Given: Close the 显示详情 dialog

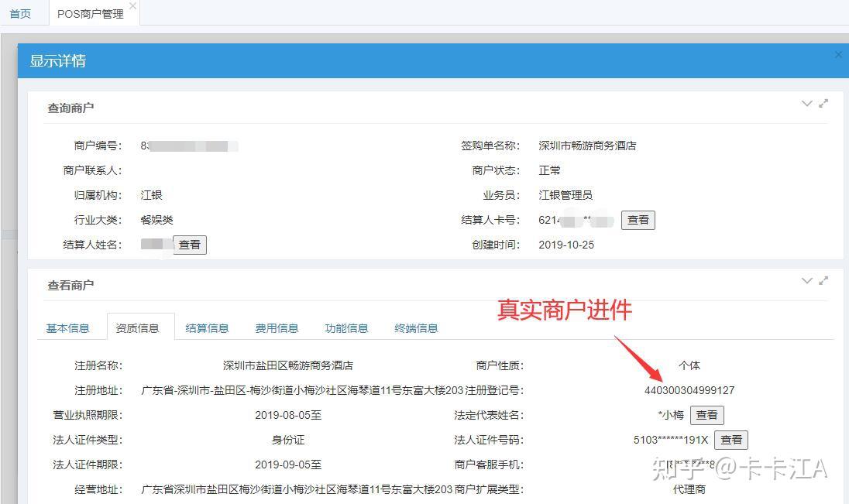Looking at the screenshot, I should tap(838, 55).
